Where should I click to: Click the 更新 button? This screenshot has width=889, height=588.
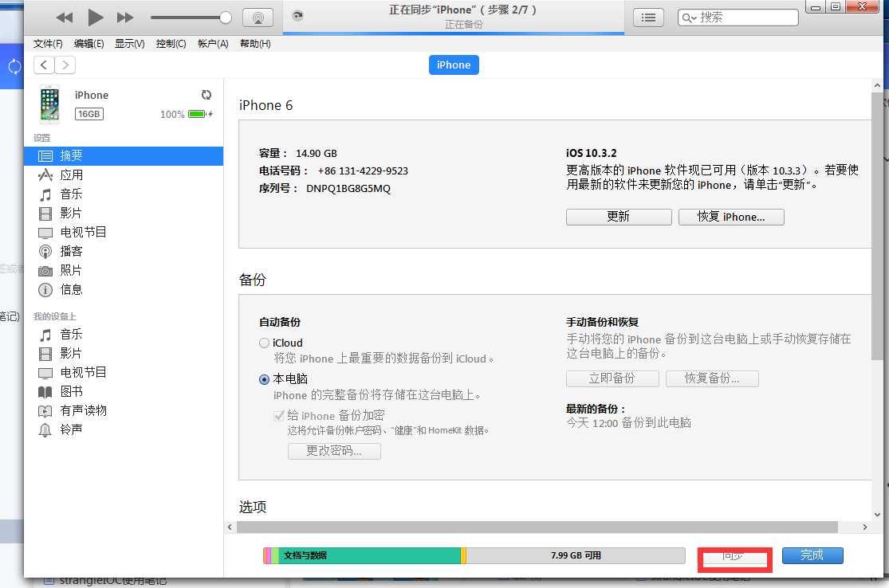click(619, 217)
